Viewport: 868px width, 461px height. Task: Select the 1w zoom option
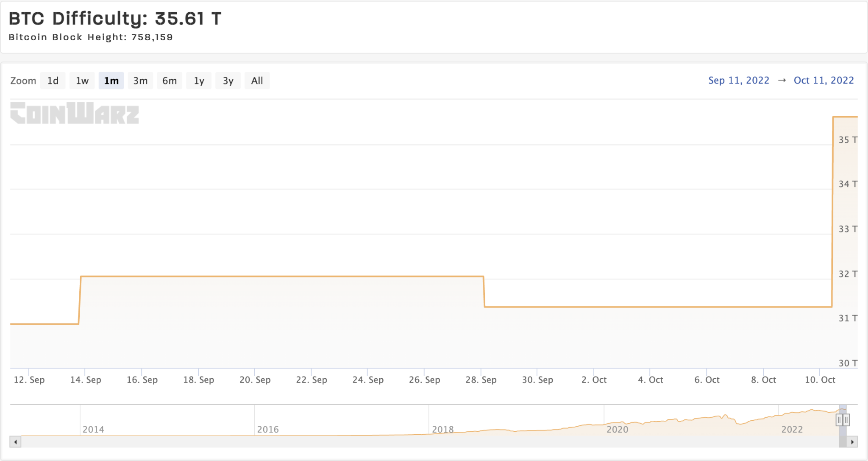coord(82,80)
